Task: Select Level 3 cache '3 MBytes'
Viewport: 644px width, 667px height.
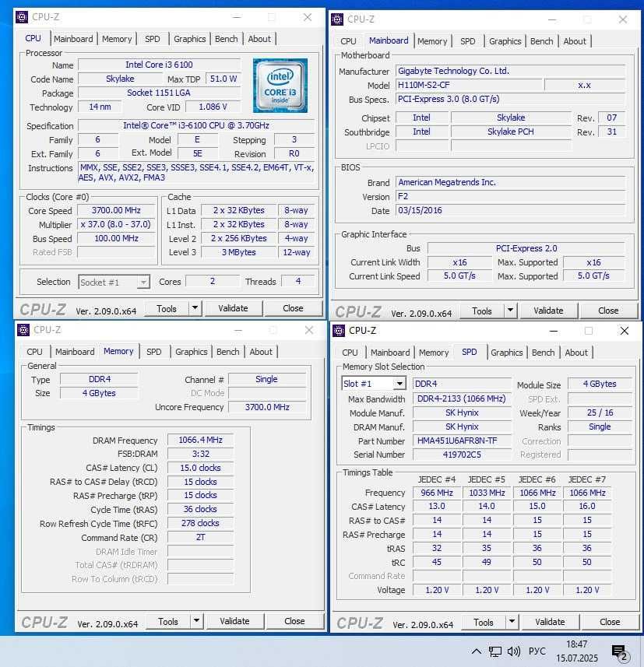Action: click(239, 252)
